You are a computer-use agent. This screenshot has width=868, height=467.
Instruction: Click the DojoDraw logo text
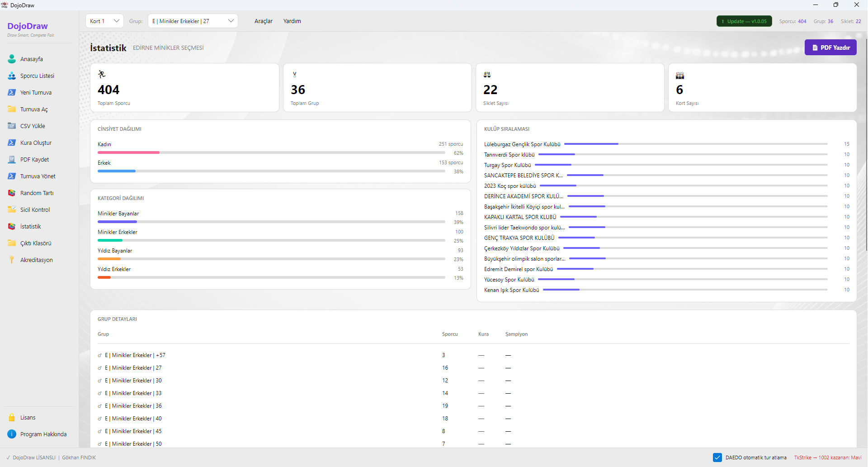click(28, 26)
